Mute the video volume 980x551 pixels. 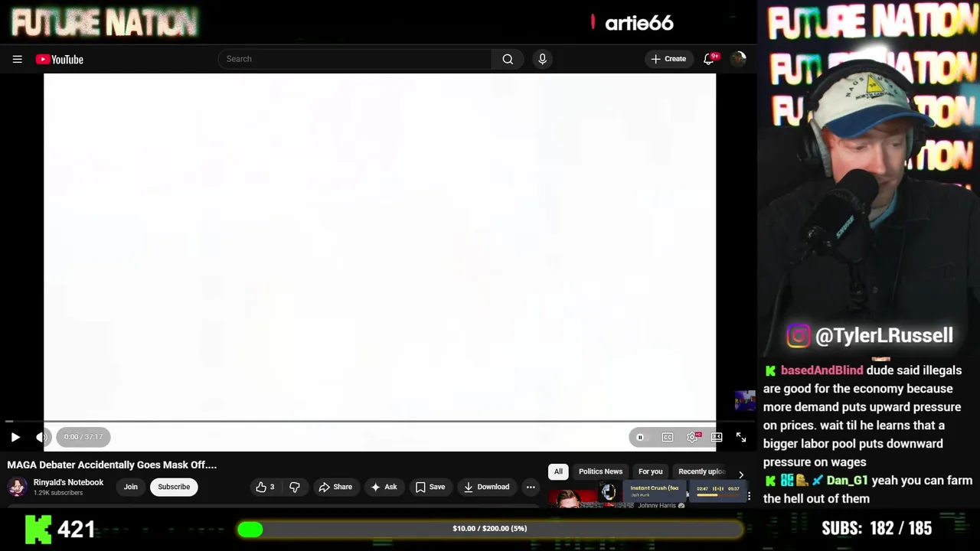click(x=41, y=437)
